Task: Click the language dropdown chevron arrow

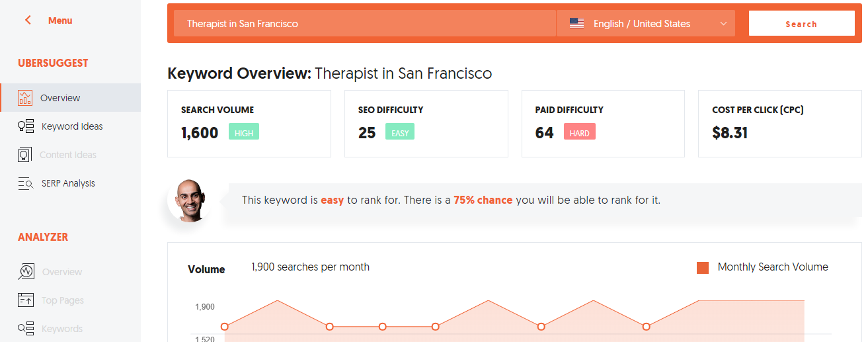Action: click(723, 24)
